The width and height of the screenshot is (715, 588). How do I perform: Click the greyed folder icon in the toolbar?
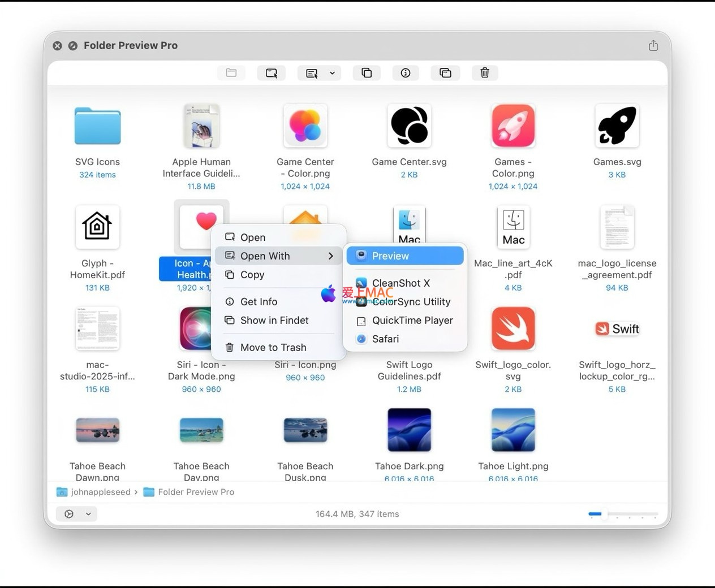coord(231,73)
